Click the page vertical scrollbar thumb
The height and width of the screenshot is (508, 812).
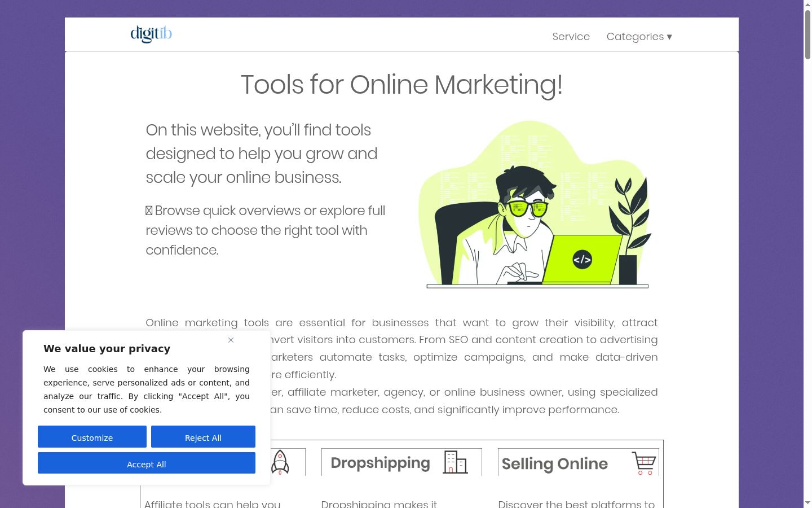807,34
